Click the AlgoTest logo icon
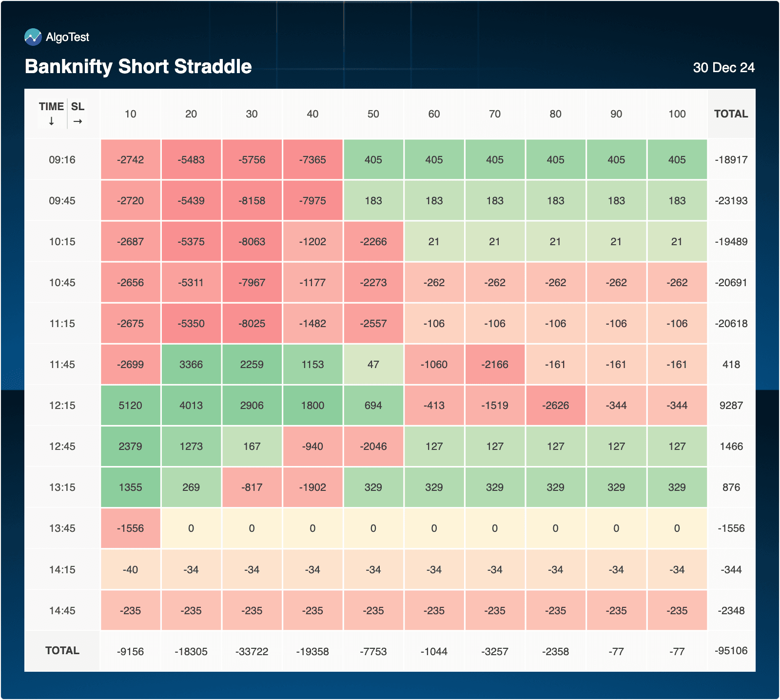The width and height of the screenshot is (780, 700). pos(33,37)
